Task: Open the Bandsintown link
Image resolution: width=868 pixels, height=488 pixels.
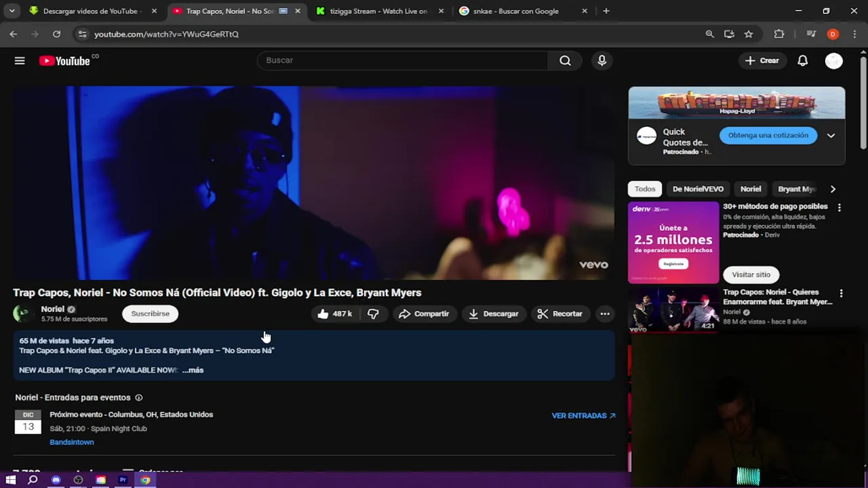Action: point(72,442)
